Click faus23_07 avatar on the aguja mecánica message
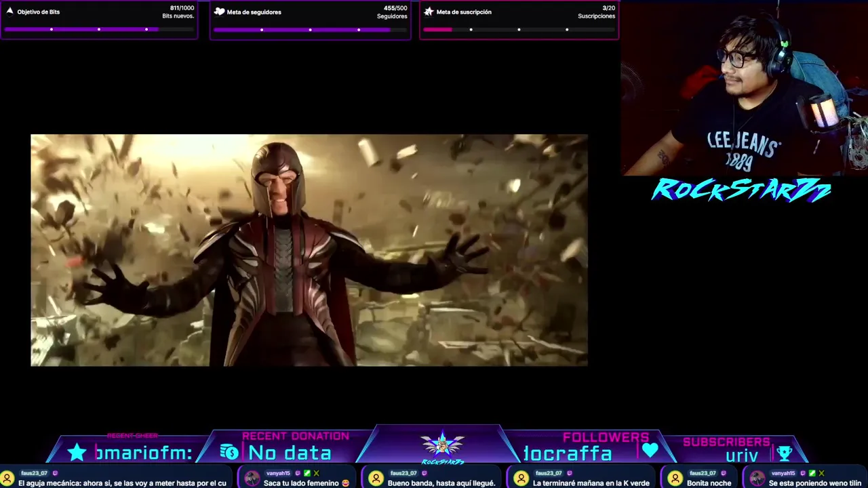Screen dimensions: 868x488 coord(7,479)
